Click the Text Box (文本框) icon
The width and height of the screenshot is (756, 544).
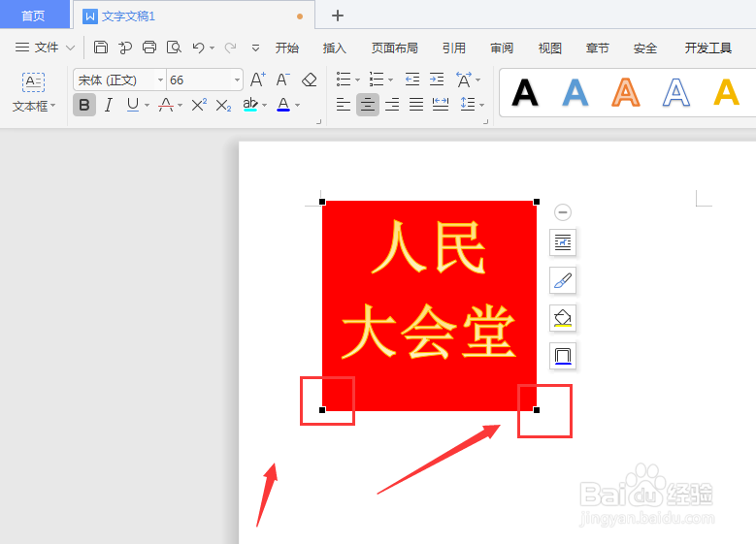33,81
